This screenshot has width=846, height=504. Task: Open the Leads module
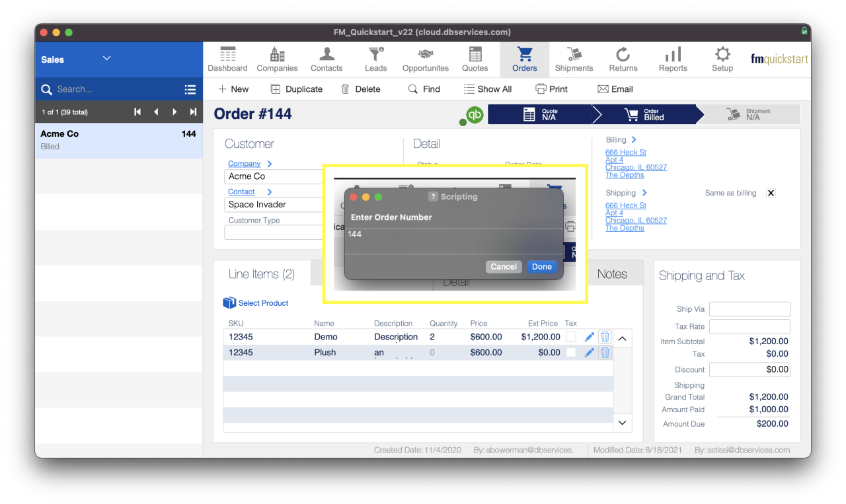pyautogui.click(x=376, y=59)
